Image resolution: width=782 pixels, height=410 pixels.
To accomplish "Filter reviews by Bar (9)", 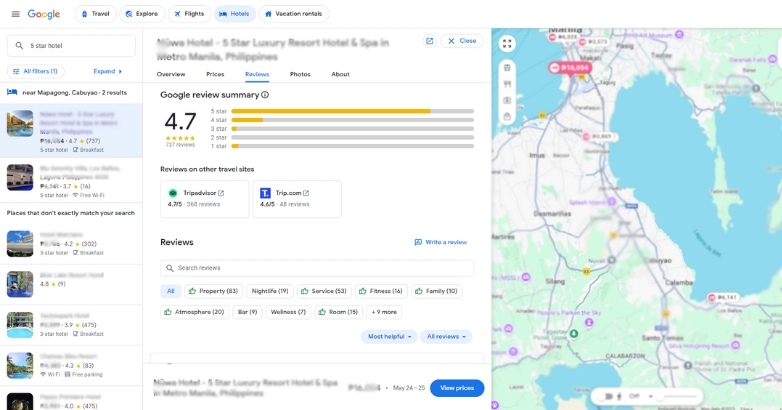I will coord(247,312).
